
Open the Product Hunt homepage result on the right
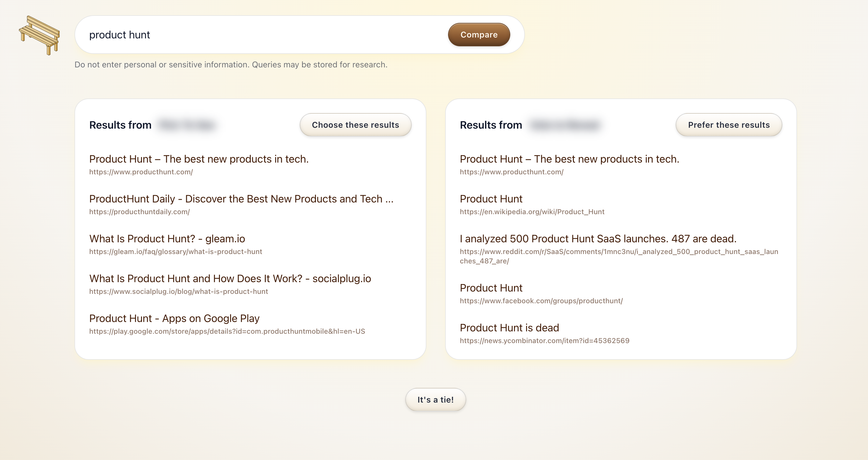tap(569, 159)
